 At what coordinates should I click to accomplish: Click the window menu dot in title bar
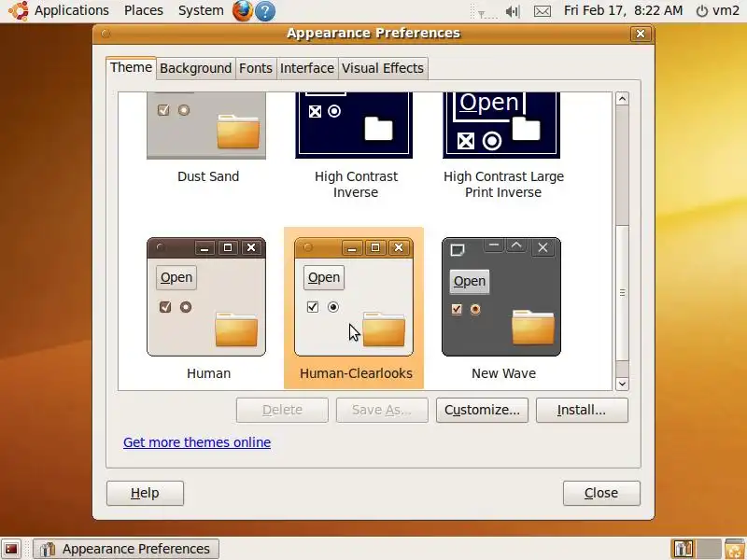point(106,34)
